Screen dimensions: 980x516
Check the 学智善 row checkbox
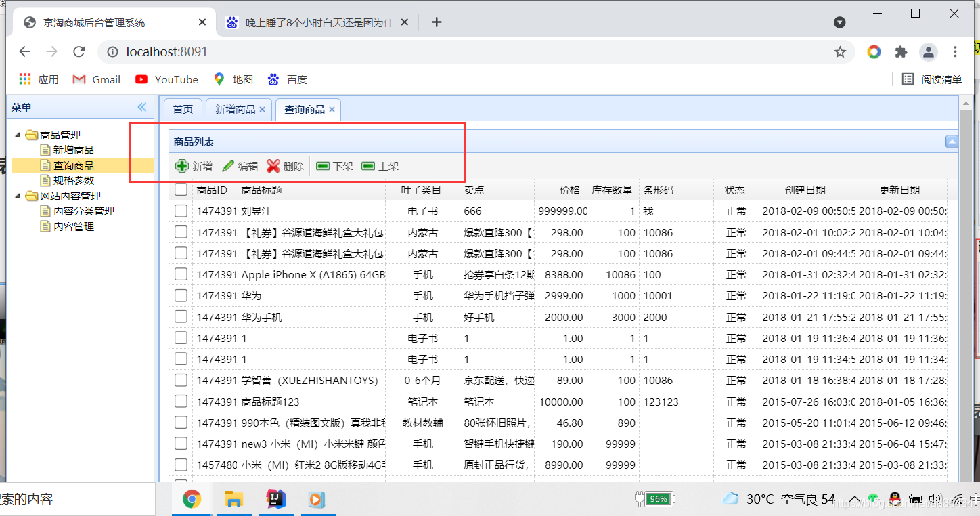coord(181,380)
